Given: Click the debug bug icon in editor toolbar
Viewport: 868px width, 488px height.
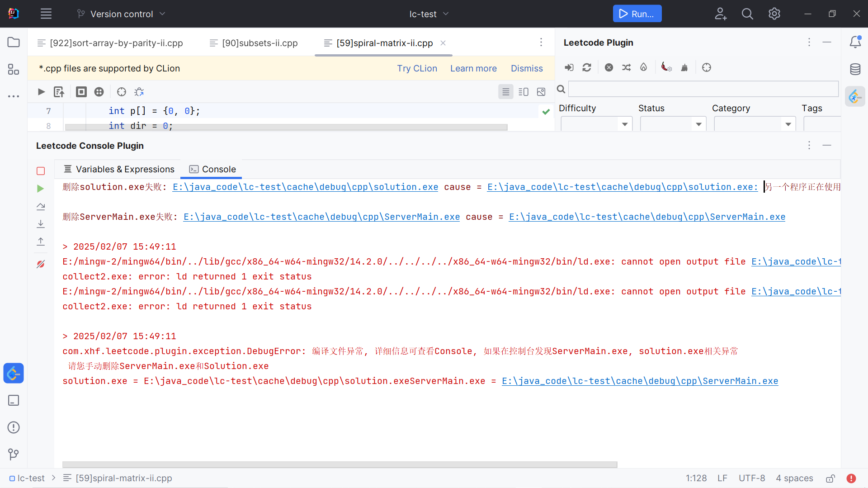Looking at the screenshot, I should 139,92.
